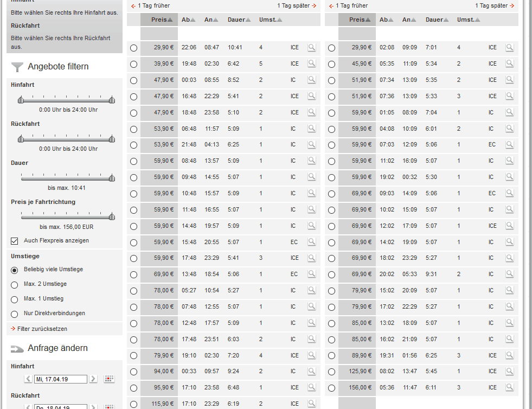Show details of return 07:03 EC connection
The image size is (532, 409).
[x=509, y=145]
